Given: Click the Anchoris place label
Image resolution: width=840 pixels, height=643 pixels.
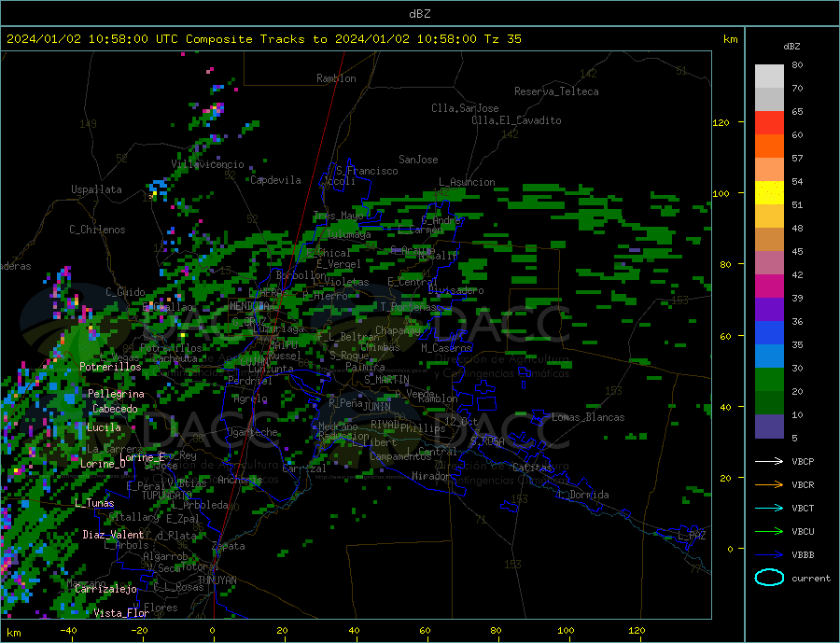Looking at the screenshot, I should coord(240,480).
